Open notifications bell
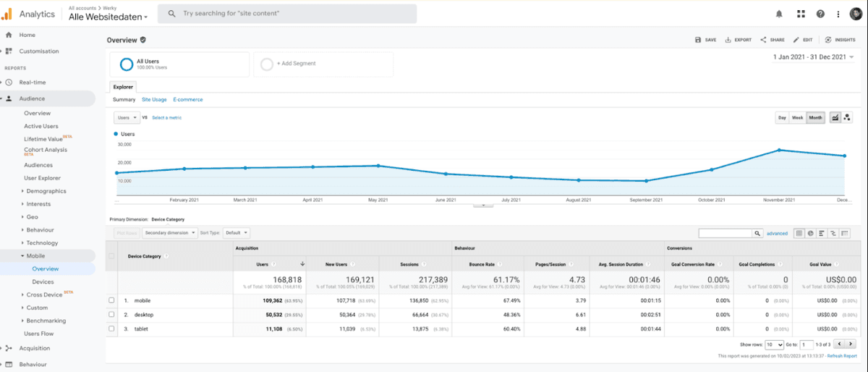 click(779, 14)
